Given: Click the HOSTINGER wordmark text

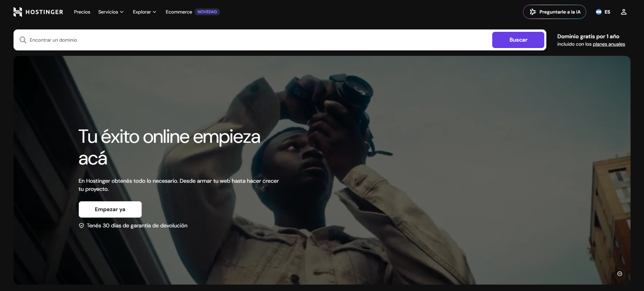Looking at the screenshot, I should (x=44, y=12).
